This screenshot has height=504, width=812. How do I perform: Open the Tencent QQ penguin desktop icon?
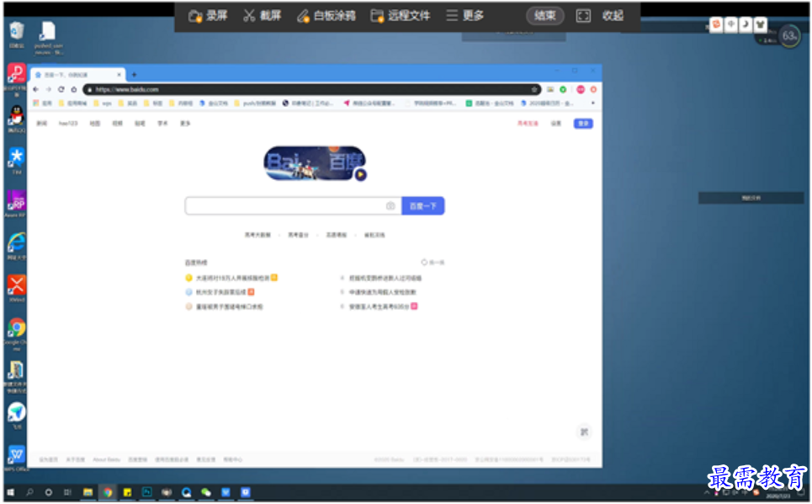click(x=17, y=119)
